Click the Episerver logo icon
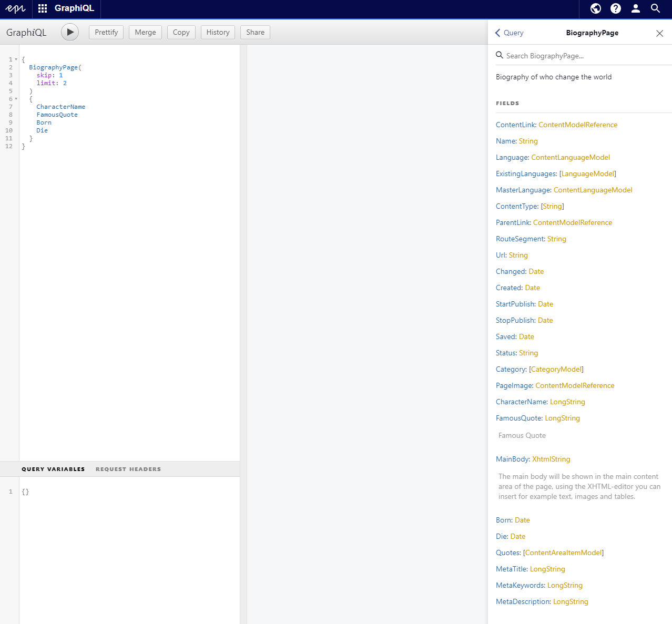The width and height of the screenshot is (672, 624). 15,8
